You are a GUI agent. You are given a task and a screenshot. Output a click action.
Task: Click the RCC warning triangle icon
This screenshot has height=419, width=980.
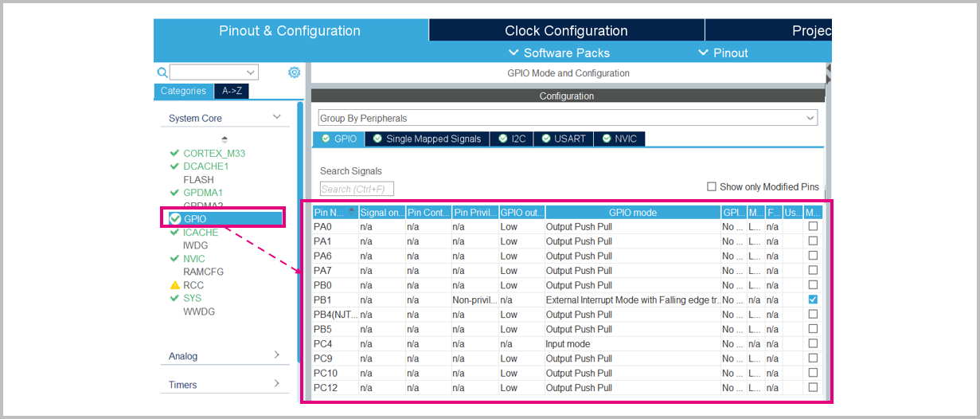(x=175, y=285)
